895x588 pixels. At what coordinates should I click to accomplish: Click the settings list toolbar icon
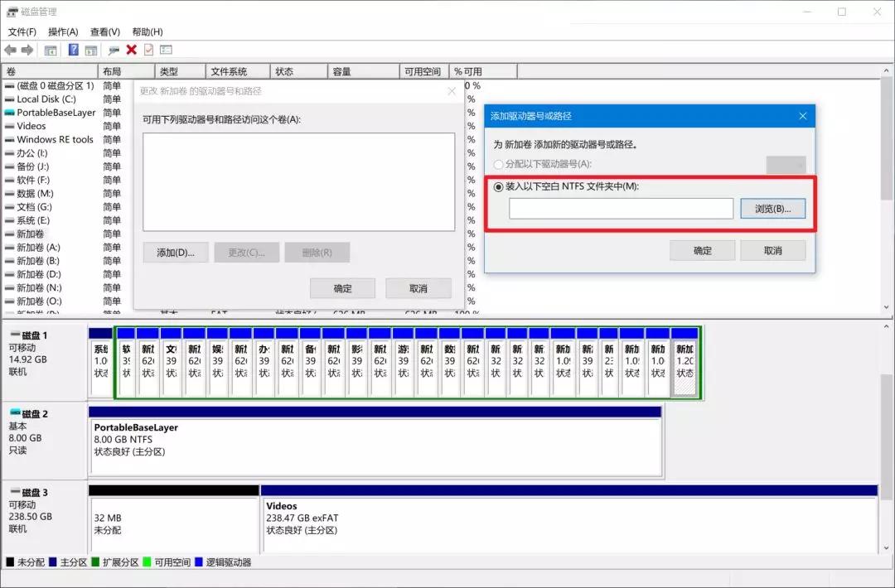[x=166, y=50]
